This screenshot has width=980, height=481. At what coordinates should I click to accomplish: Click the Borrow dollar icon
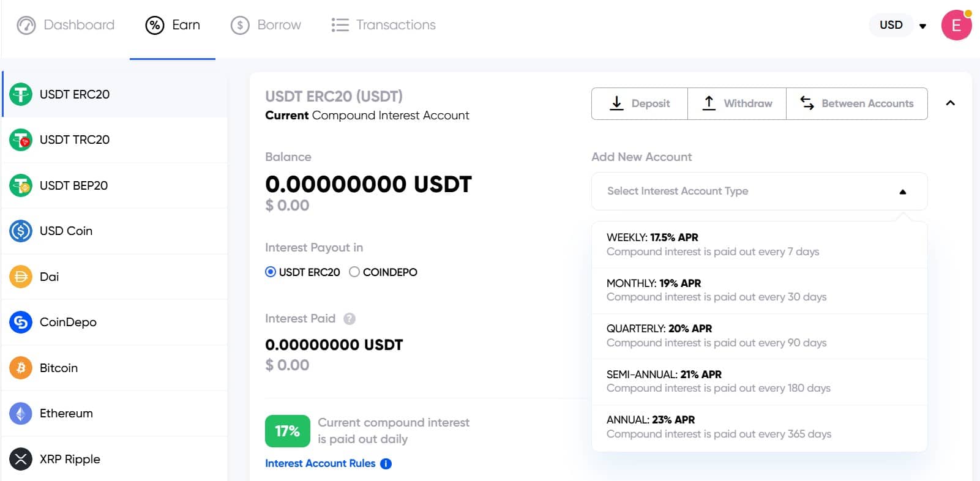click(x=240, y=25)
